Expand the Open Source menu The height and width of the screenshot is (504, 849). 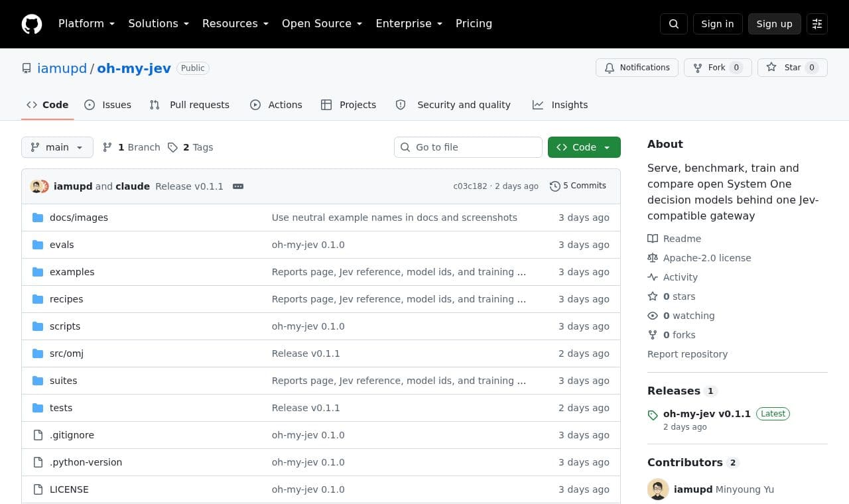(322, 24)
